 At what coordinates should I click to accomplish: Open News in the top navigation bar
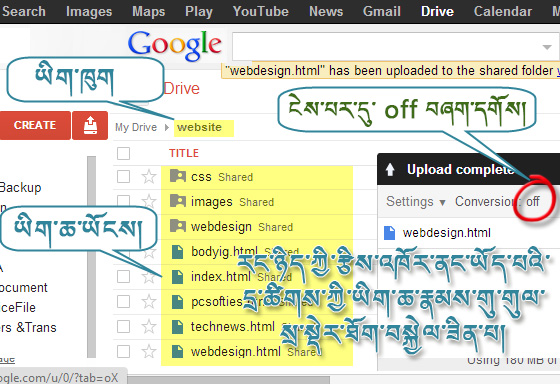326,11
